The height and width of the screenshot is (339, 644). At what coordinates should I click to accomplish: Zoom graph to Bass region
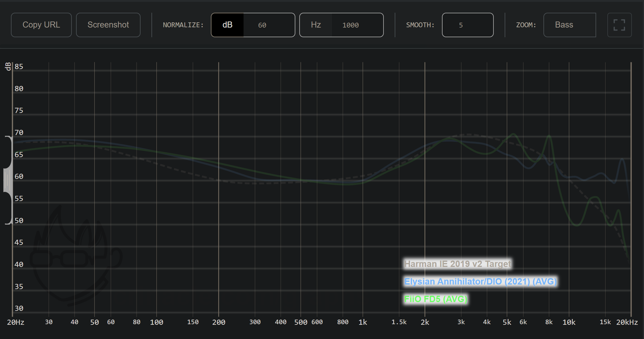point(569,25)
